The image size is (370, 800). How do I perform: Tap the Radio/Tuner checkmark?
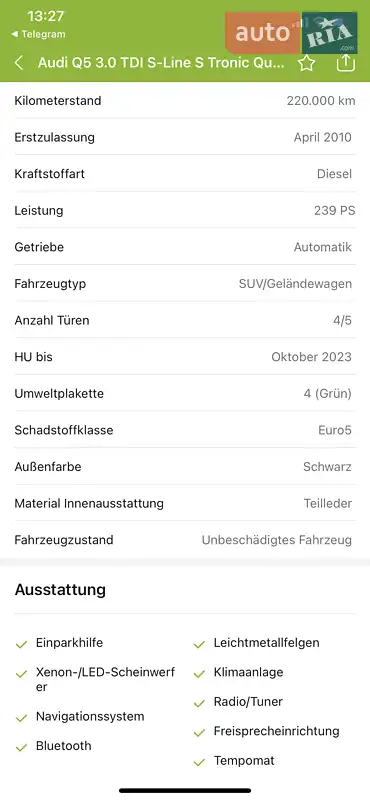tap(199, 704)
